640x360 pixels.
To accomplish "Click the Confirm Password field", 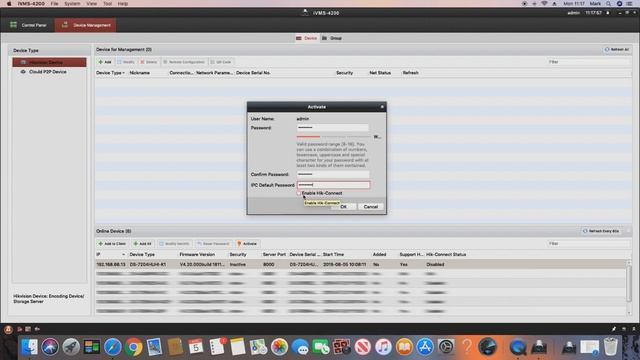I will 333,174.
